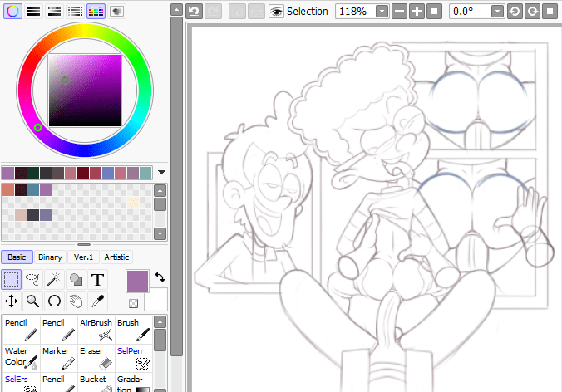Screen dimensions: 562x392
Task: Choose the AirBrush tool
Action: click(x=96, y=330)
